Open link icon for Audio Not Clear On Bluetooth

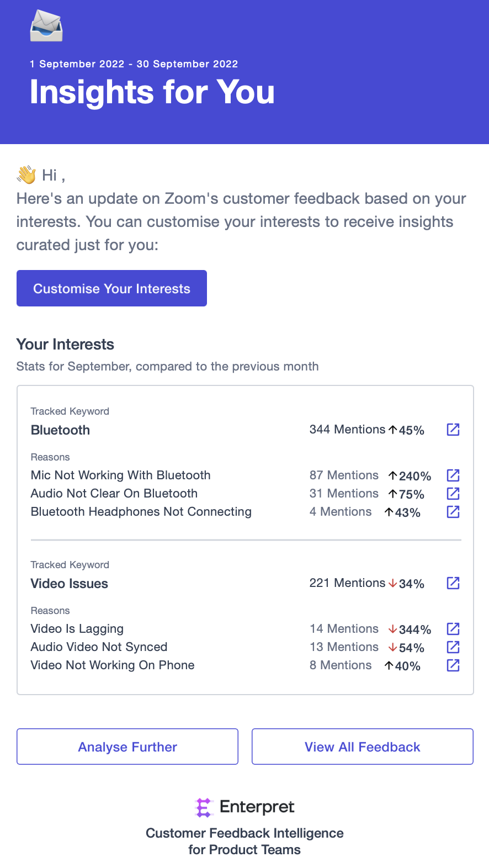point(453,494)
